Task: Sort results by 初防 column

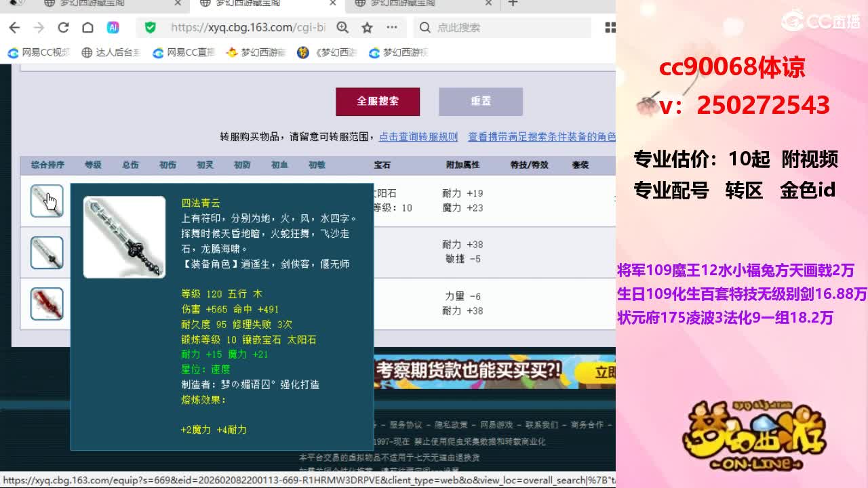Action: [x=242, y=165]
